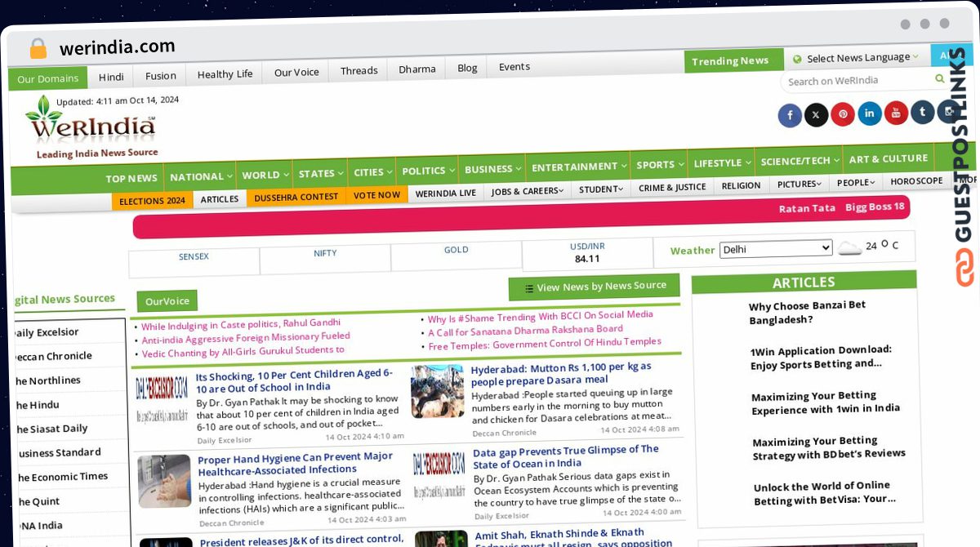Open the Deccan Chronicle news source
980x547 pixels.
[x=52, y=356]
